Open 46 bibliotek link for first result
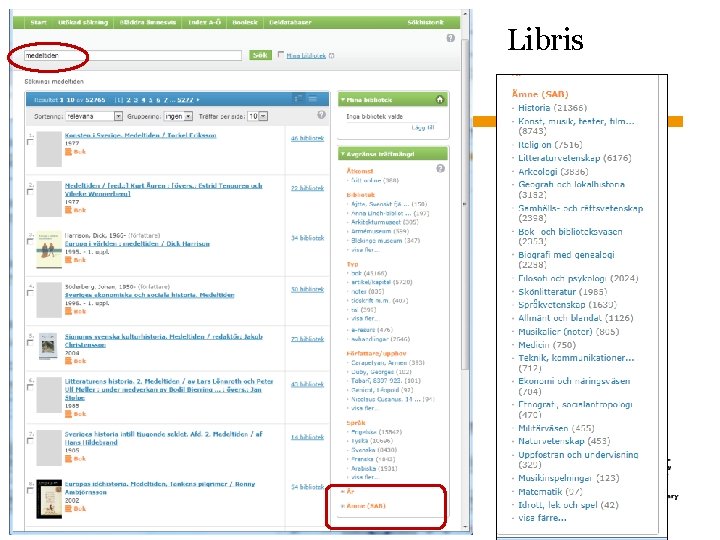The image size is (720, 540). tap(307, 138)
